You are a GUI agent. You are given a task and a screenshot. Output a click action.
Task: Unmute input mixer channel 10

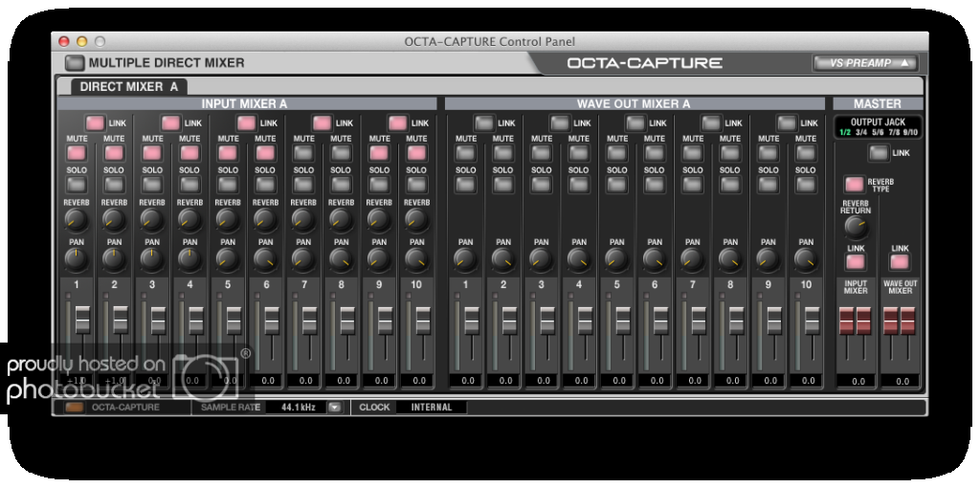coord(417,153)
